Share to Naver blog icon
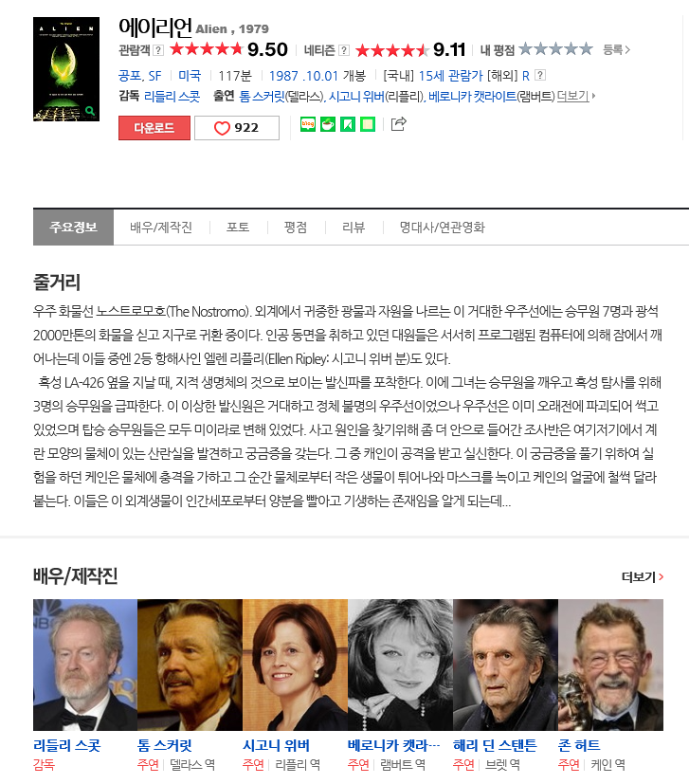Image resolution: width=689 pixels, height=784 pixels. pos(307,124)
